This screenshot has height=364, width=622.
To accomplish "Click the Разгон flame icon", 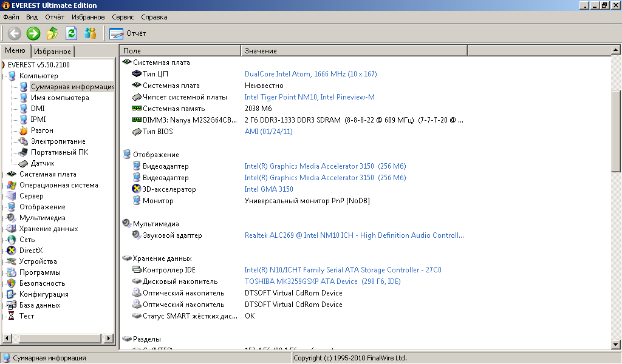I will pos(24,130).
